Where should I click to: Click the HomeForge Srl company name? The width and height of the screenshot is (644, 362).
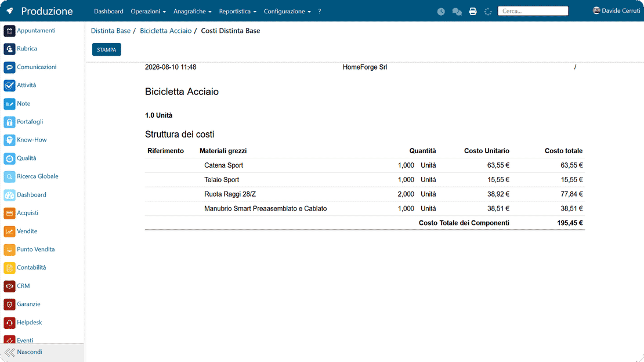point(365,67)
